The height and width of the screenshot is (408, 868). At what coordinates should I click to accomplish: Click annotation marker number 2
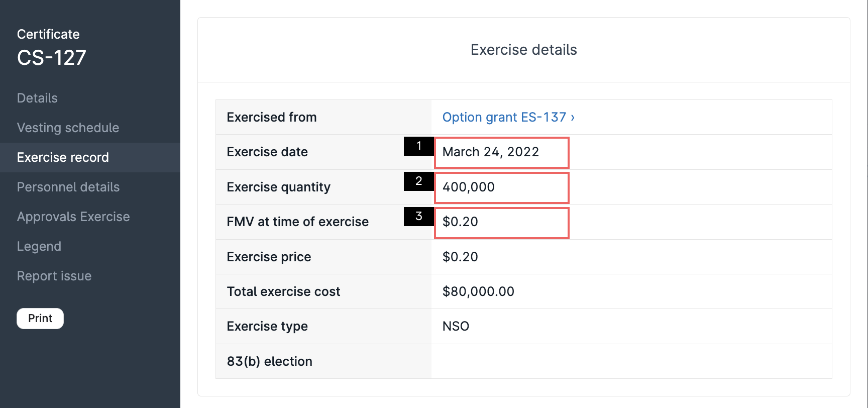pos(418,181)
